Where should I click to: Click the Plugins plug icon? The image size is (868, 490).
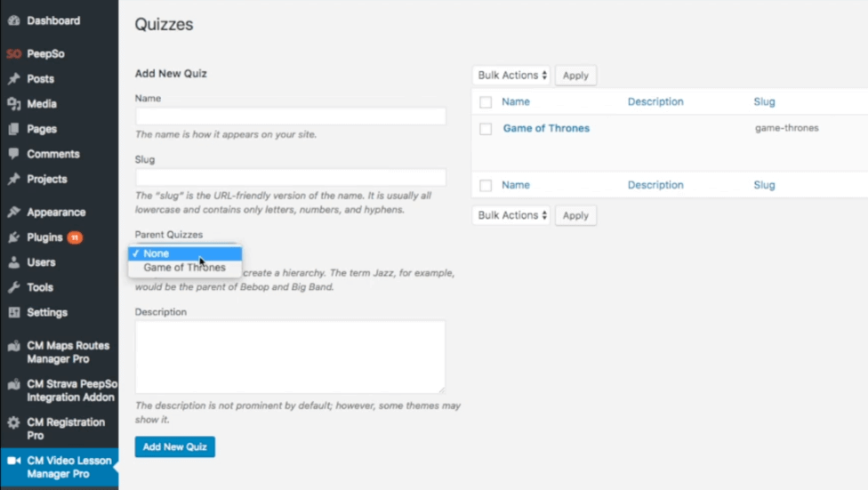pos(13,237)
